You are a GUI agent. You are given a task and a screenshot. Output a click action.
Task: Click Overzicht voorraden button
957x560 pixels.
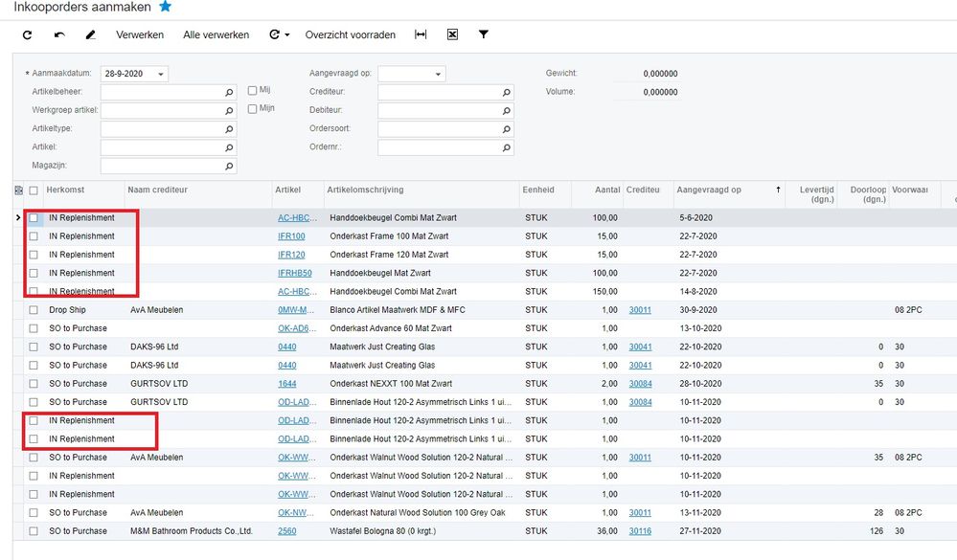click(350, 35)
